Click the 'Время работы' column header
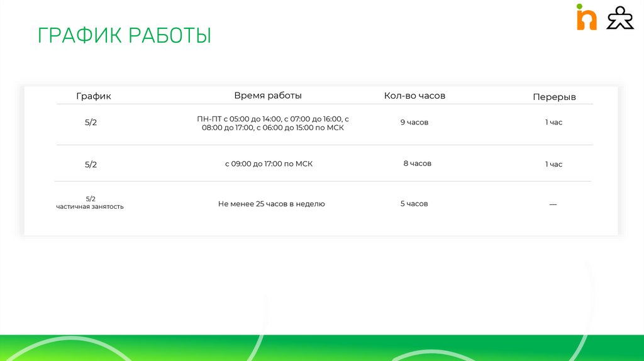 point(268,96)
